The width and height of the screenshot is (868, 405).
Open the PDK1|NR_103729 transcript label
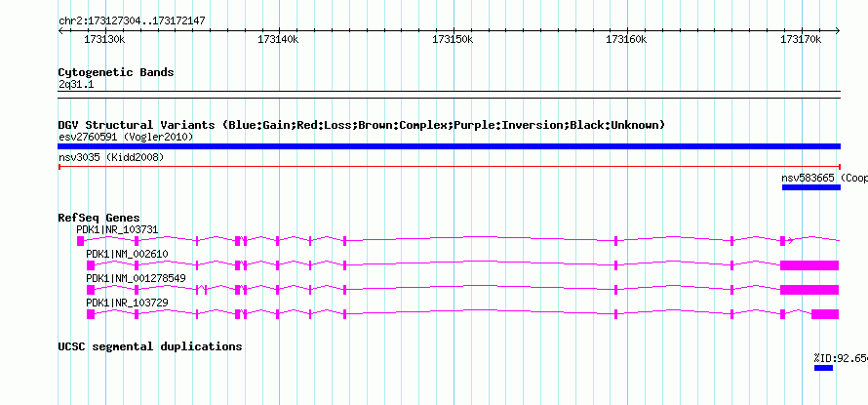[x=128, y=303]
